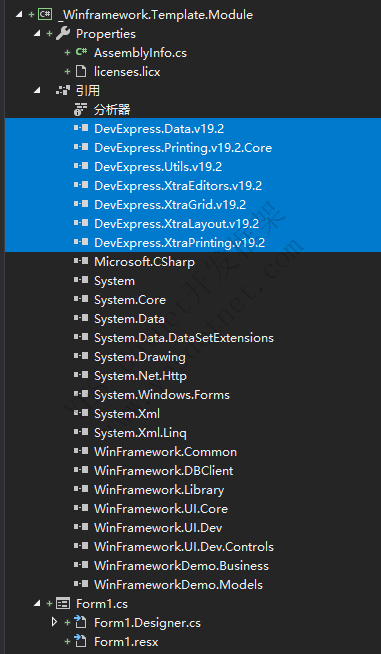Click the green plus badge beside licenses.licx
The width and height of the screenshot is (381, 654).
click(x=67, y=72)
